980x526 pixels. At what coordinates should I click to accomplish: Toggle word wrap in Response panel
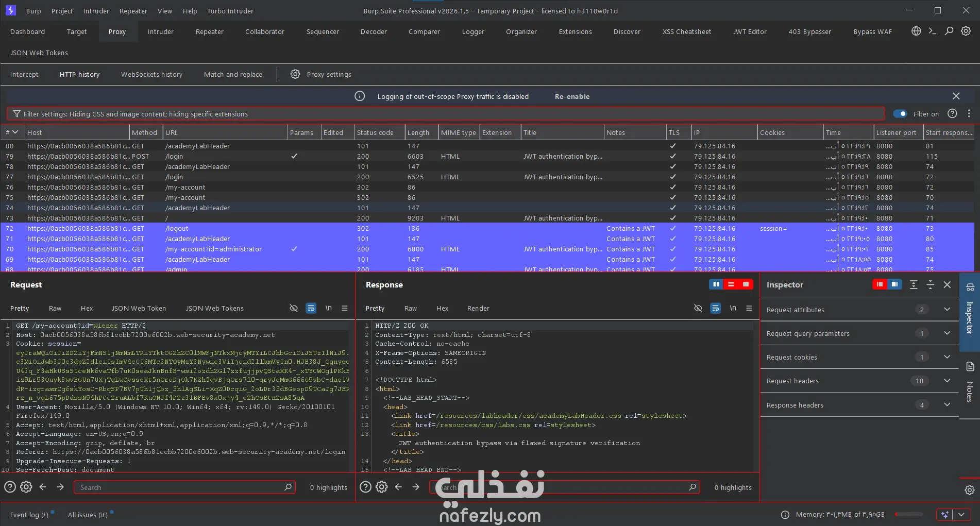(716, 308)
